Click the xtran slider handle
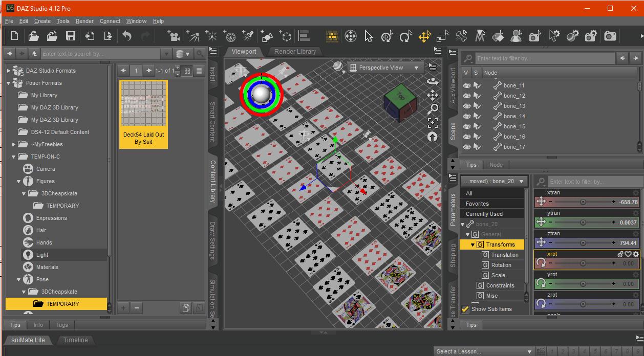Image resolution: width=644 pixels, height=356 pixels. tap(583, 202)
